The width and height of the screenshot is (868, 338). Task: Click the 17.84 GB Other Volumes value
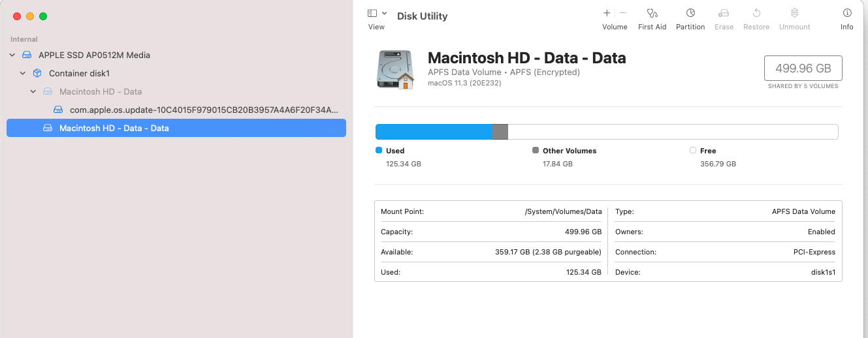(x=558, y=164)
